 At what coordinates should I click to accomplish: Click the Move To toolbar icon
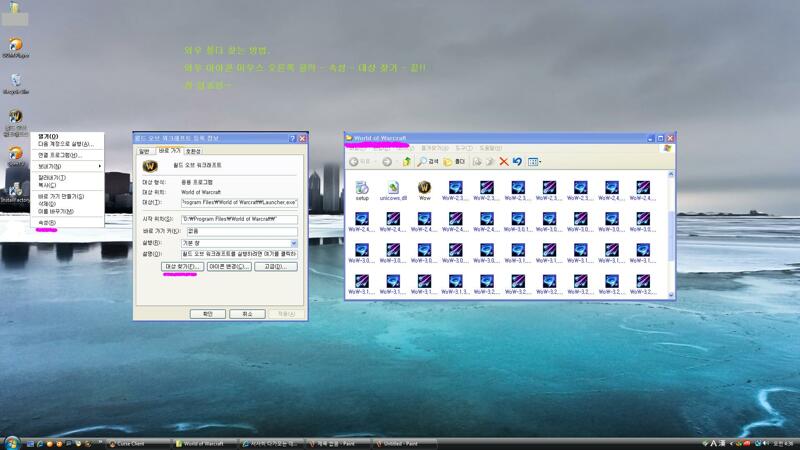point(477,162)
